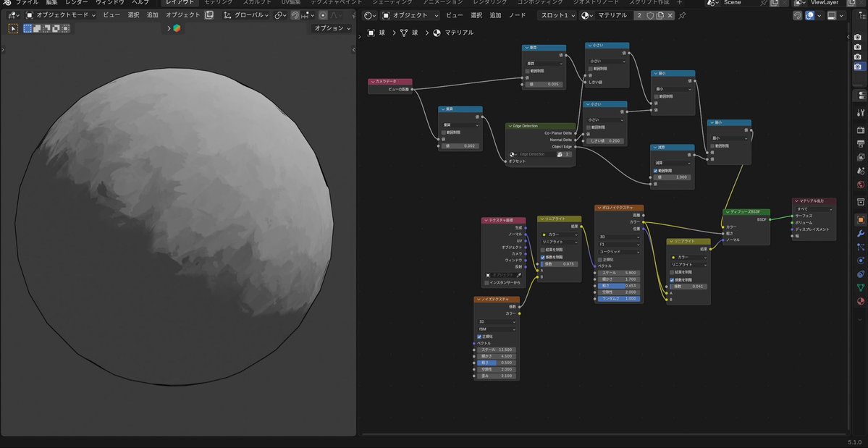The height and width of the screenshot is (448, 868).
Task: Click the sphere icon in マテリアル breadcrumb
Action: click(x=437, y=33)
